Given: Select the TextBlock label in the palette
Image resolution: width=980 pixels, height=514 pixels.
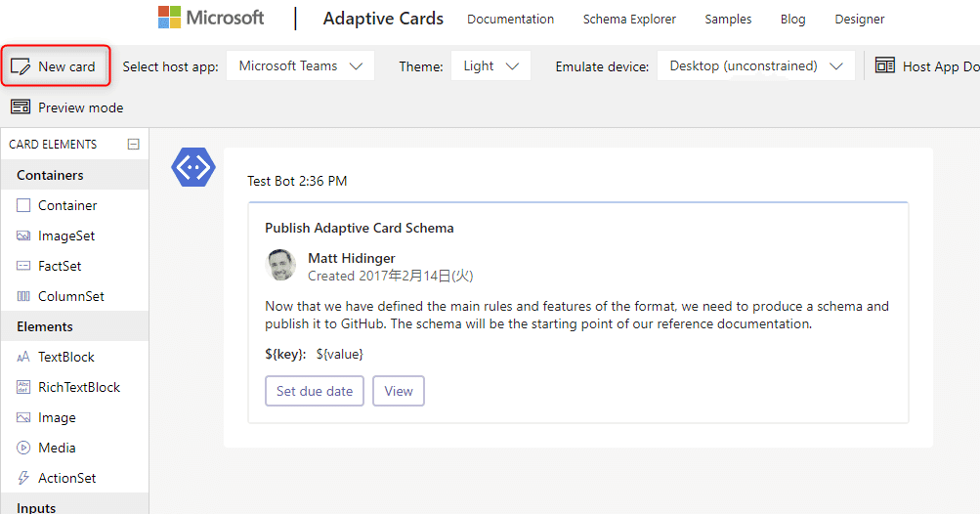Looking at the screenshot, I should click(x=66, y=357).
